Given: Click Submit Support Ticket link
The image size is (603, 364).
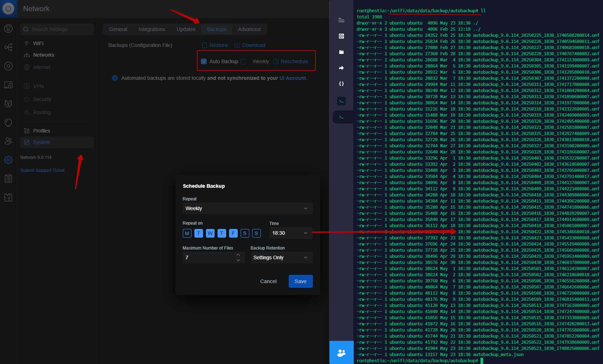Looking at the screenshot, I should tap(42, 170).
